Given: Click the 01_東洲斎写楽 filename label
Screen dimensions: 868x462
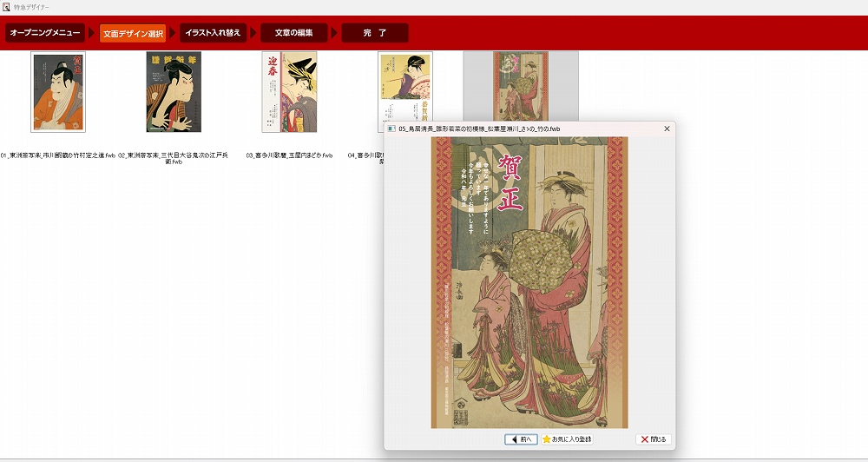Looking at the screenshot, I should [x=58, y=155].
